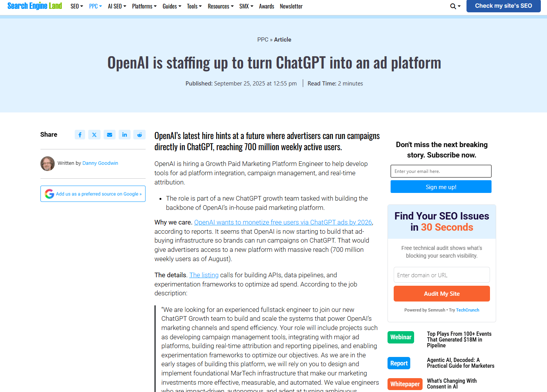
Task: Open Top Plays From 100+ Events webinar
Action: [x=459, y=340]
